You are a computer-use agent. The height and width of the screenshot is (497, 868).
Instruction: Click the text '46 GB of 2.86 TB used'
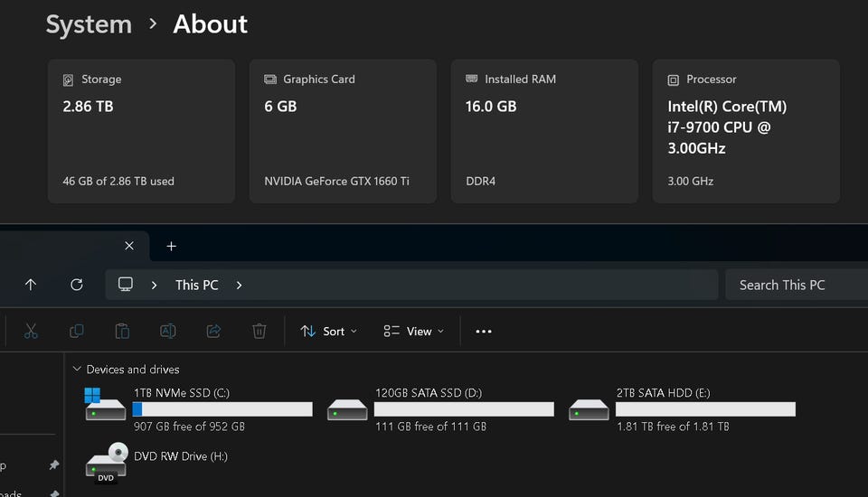(x=118, y=181)
